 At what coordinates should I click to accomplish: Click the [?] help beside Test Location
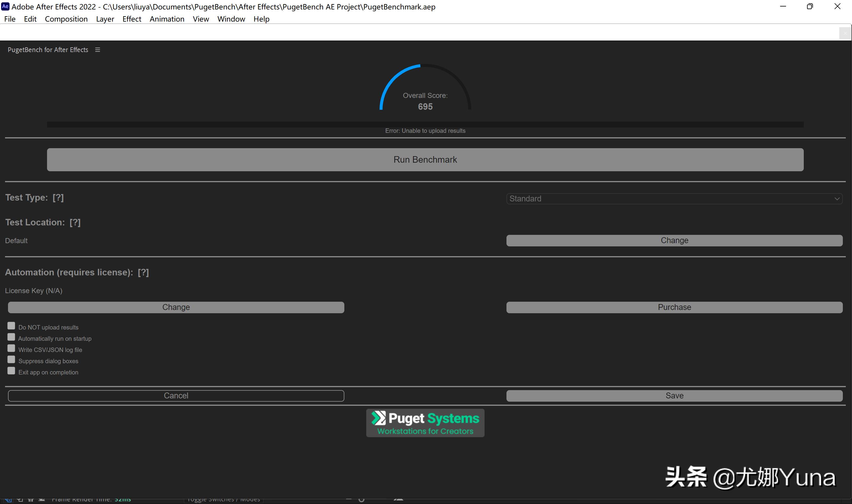click(x=75, y=222)
